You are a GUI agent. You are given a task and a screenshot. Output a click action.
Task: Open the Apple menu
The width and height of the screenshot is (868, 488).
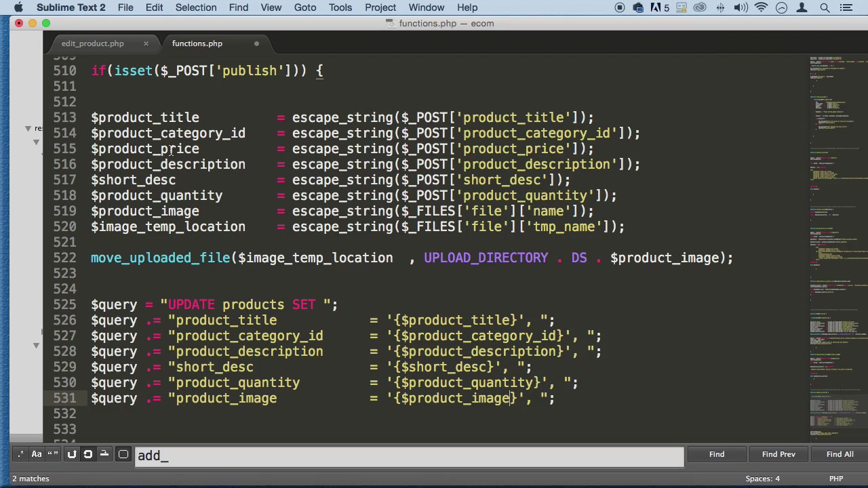[18, 7]
